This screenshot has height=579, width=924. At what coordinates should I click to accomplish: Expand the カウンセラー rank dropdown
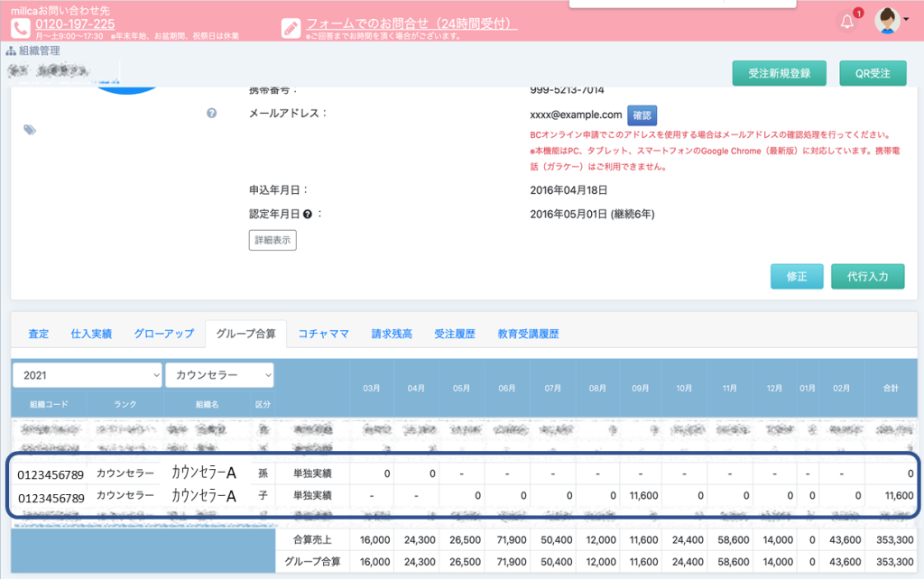219,375
